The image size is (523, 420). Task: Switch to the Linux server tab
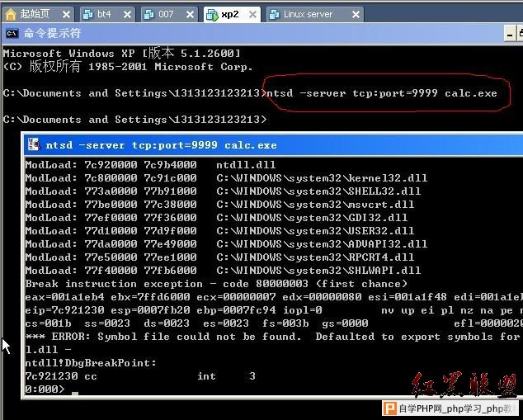(315, 14)
